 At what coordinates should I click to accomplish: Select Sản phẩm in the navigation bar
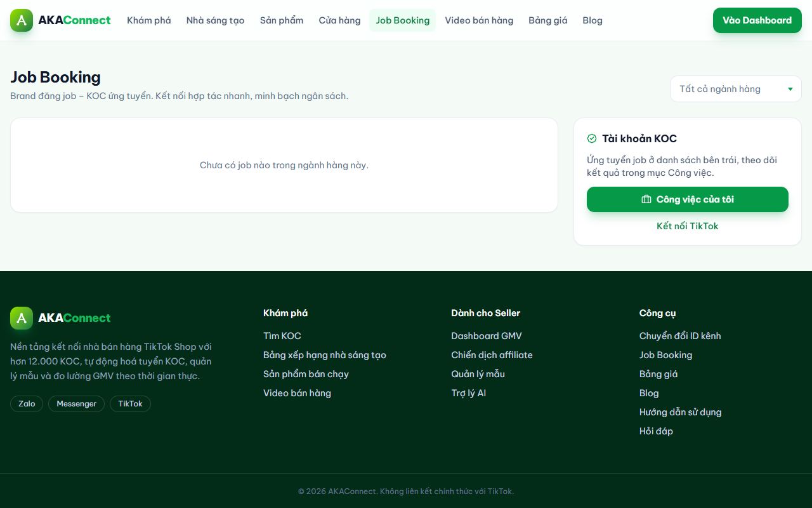coord(282,20)
